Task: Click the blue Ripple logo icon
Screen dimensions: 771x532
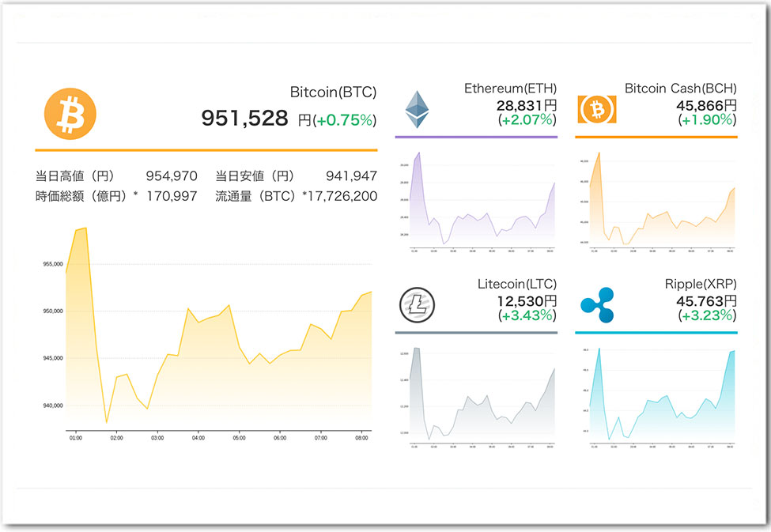Action: (x=597, y=305)
